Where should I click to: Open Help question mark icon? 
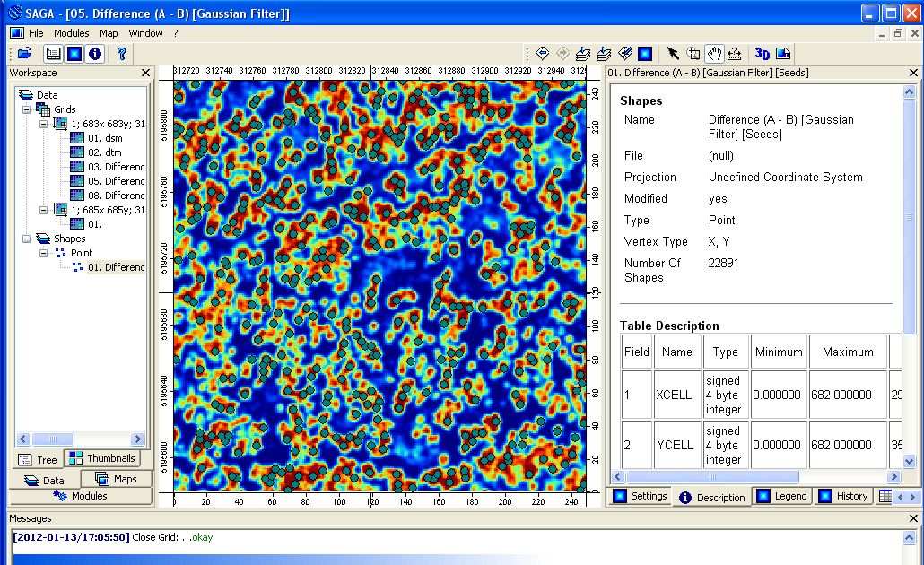121,54
